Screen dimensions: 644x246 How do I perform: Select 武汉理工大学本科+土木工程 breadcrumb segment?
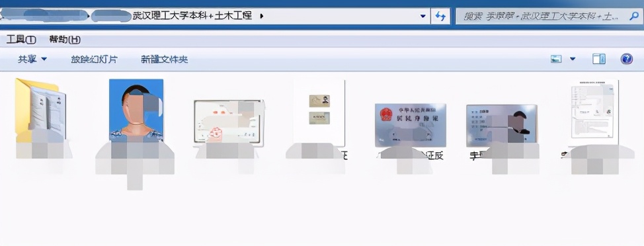[x=192, y=17]
